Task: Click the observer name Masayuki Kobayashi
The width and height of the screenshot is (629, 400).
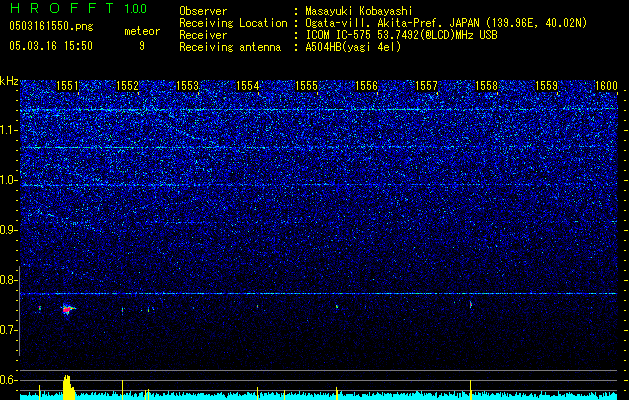Action: point(359,11)
